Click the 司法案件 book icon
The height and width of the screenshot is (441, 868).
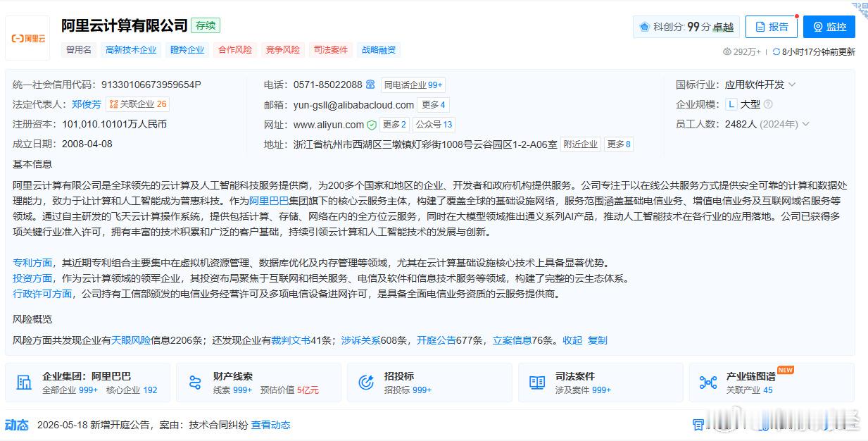coord(537,383)
